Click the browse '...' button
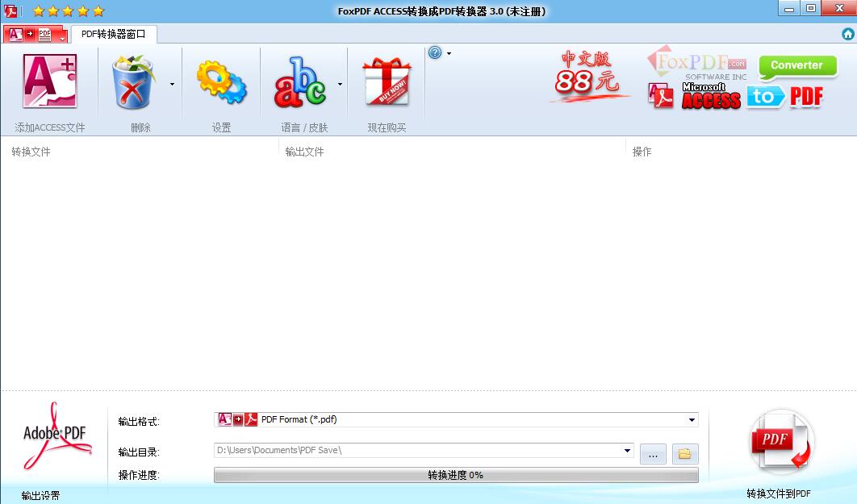 653,454
